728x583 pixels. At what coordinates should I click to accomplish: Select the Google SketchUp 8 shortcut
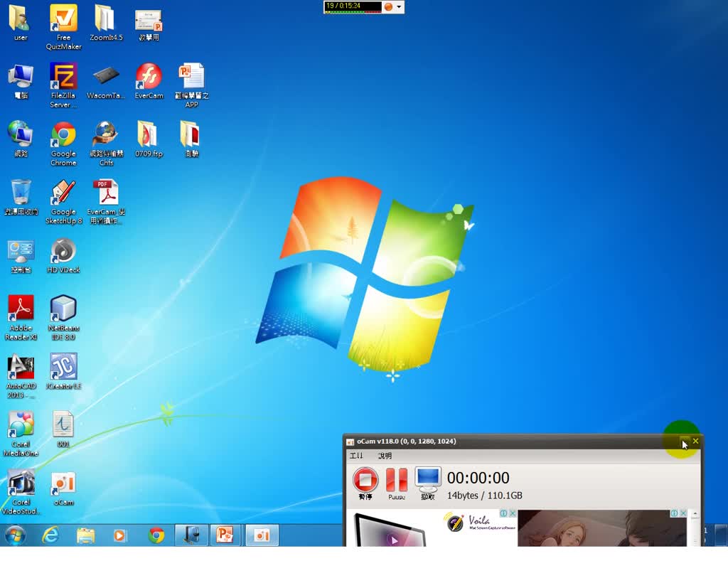[63, 201]
